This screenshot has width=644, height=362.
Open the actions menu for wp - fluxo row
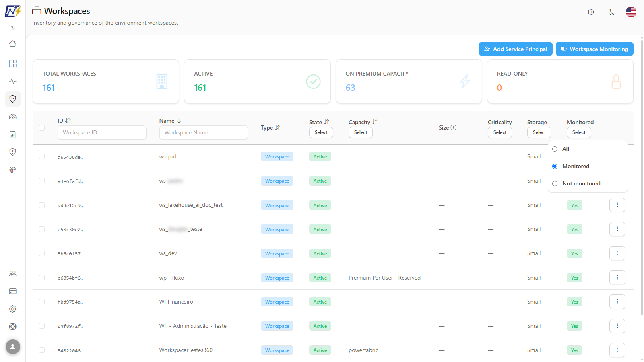(x=617, y=278)
